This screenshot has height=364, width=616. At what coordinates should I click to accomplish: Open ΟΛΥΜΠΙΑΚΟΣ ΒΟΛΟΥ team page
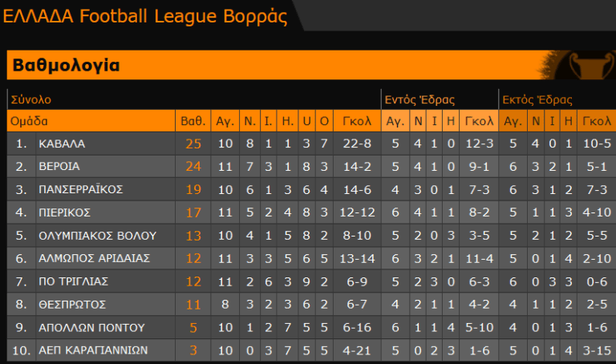pos(97,236)
